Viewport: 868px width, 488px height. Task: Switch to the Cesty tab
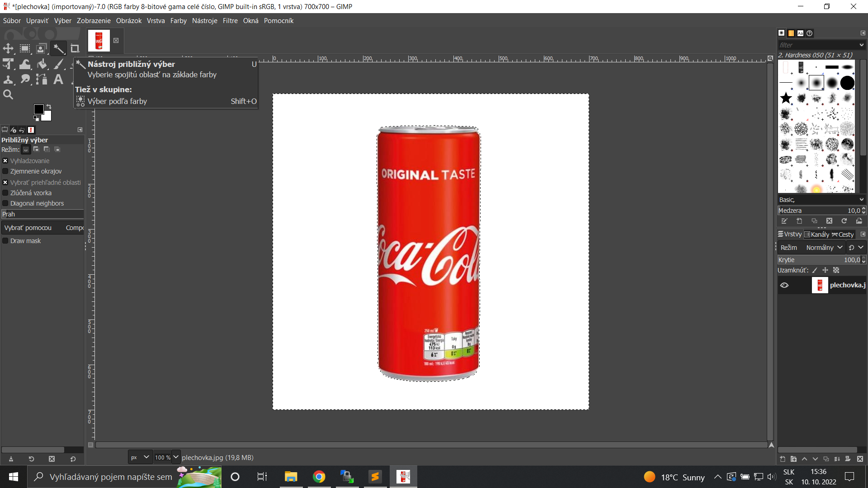[843, 235]
